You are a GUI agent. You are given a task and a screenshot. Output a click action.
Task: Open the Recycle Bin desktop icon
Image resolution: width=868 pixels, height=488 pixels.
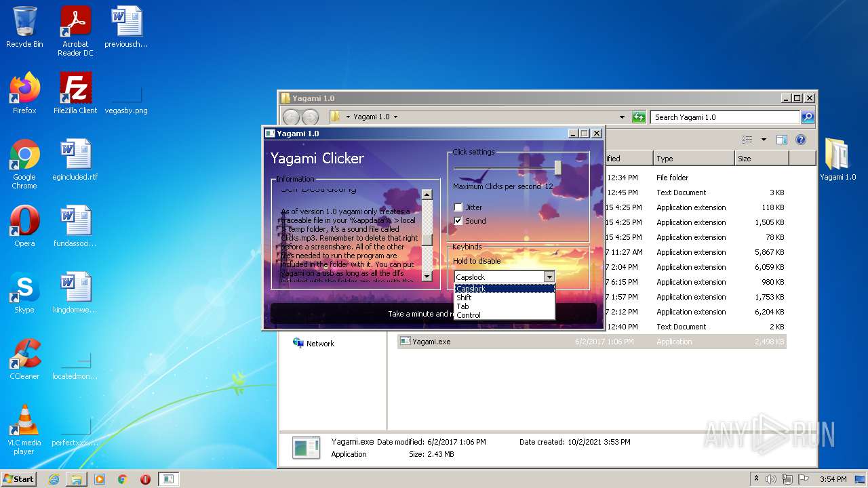(x=24, y=27)
